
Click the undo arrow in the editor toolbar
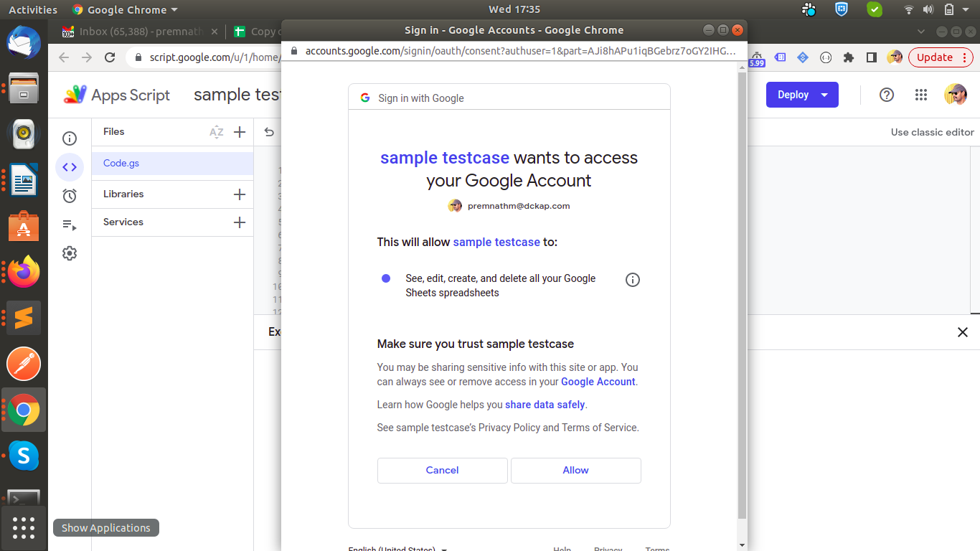269,132
